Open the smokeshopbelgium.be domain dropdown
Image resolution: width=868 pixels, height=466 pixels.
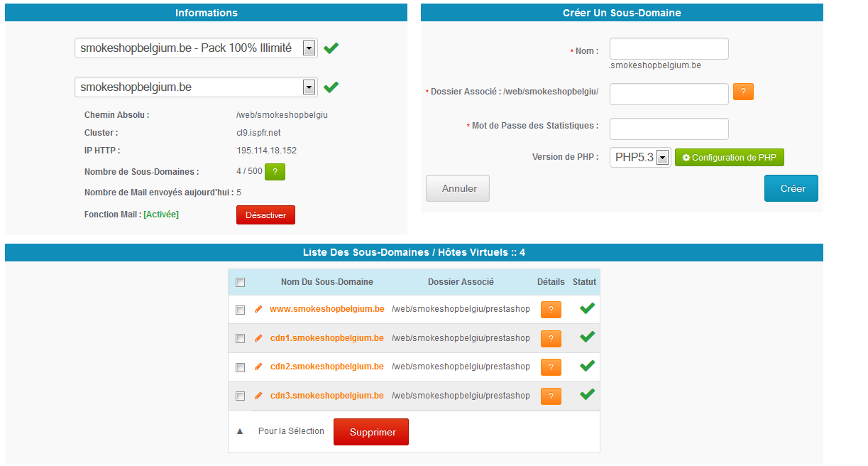(x=196, y=87)
